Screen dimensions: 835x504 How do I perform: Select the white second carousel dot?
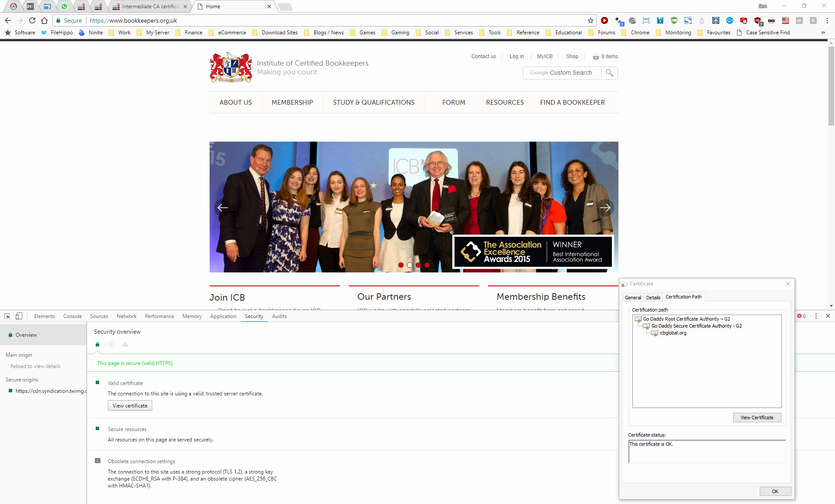410,265
